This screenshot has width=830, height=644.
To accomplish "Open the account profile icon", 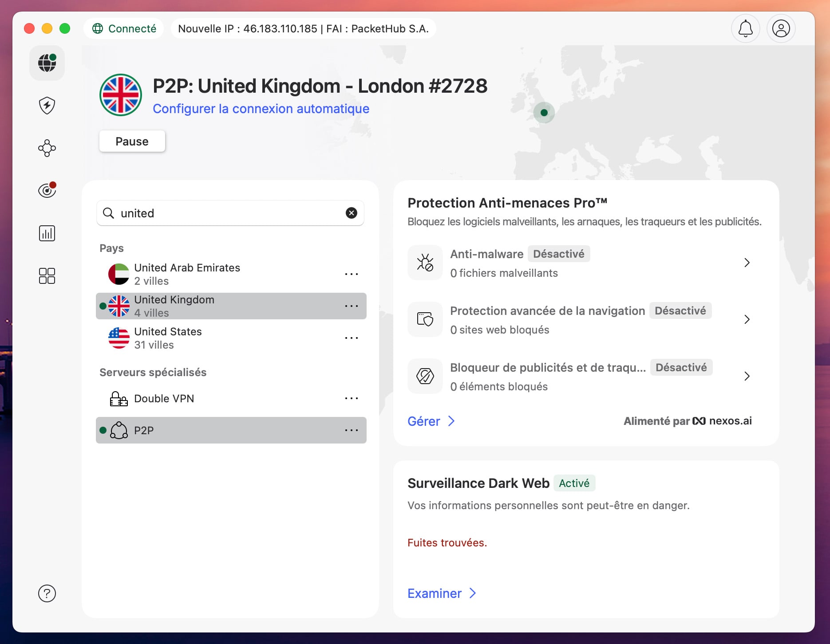I will 781,28.
